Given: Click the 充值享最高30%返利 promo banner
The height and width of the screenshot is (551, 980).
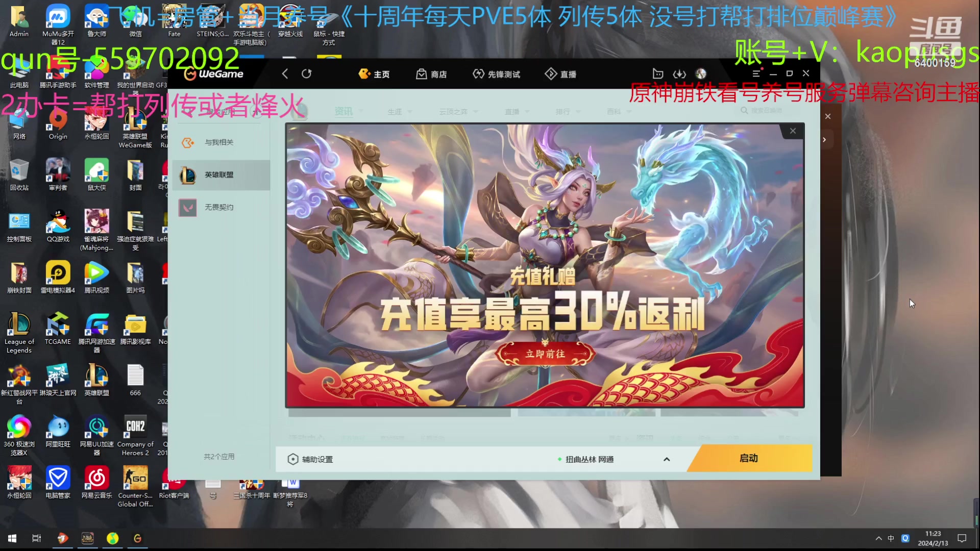Looking at the screenshot, I should [544, 265].
